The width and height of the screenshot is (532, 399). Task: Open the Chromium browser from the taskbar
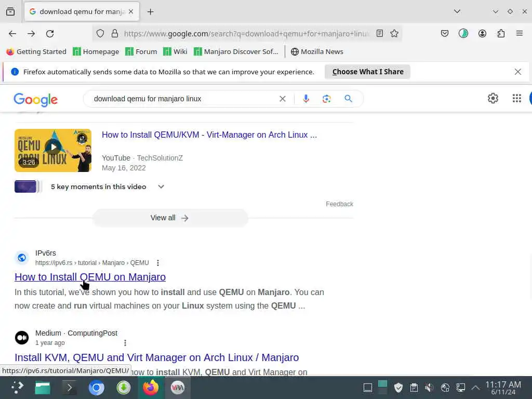coord(96,388)
